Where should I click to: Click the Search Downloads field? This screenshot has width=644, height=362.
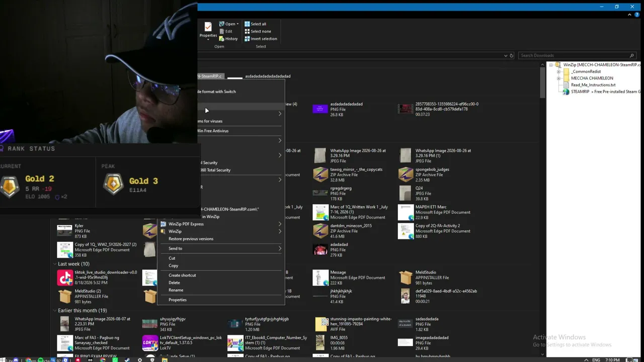[x=577, y=55]
